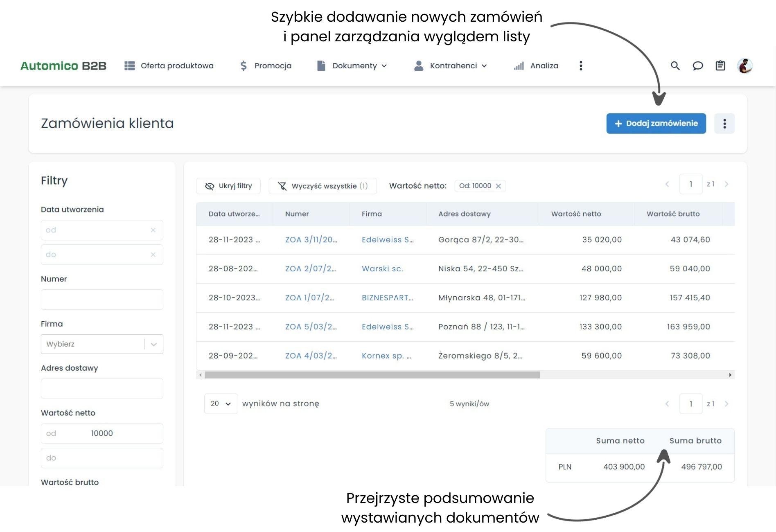The width and height of the screenshot is (776, 532).
Task: Change the results per page dropdown
Action: point(221,404)
